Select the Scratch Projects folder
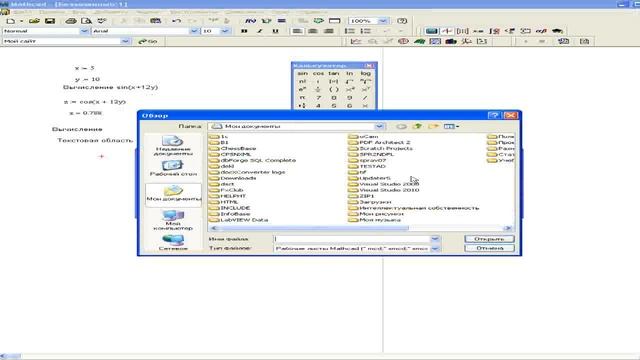 (x=380, y=149)
